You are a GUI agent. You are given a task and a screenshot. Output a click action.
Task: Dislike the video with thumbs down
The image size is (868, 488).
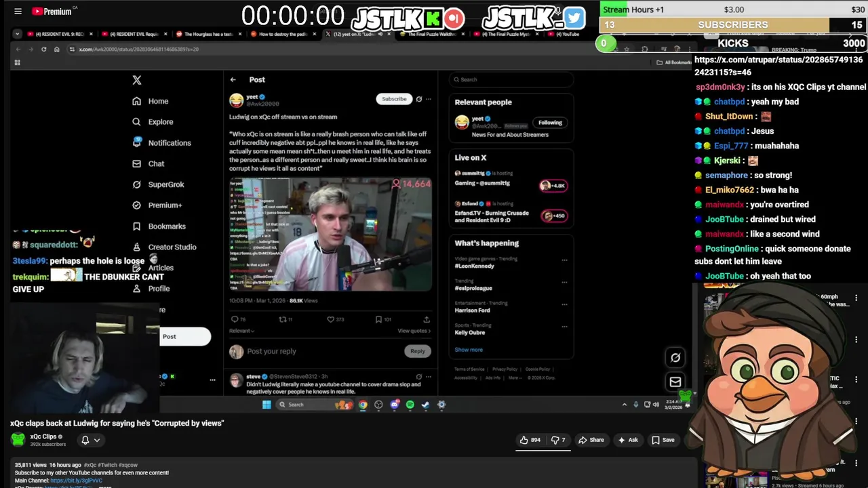tap(558, 440)
